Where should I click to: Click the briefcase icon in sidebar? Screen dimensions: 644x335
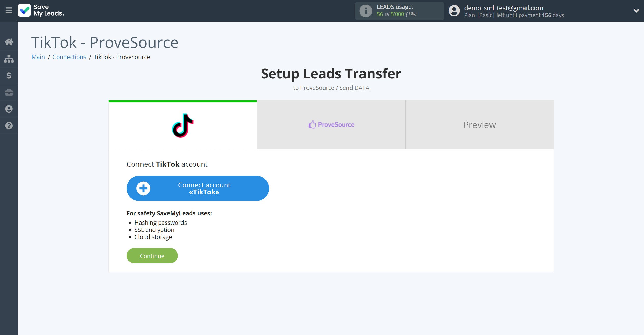click(9, 92)
